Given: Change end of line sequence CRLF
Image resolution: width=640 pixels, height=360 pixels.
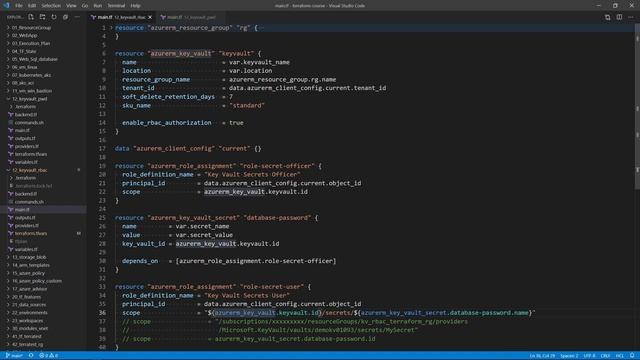Looking at the screenshot, I should (605, 356).
